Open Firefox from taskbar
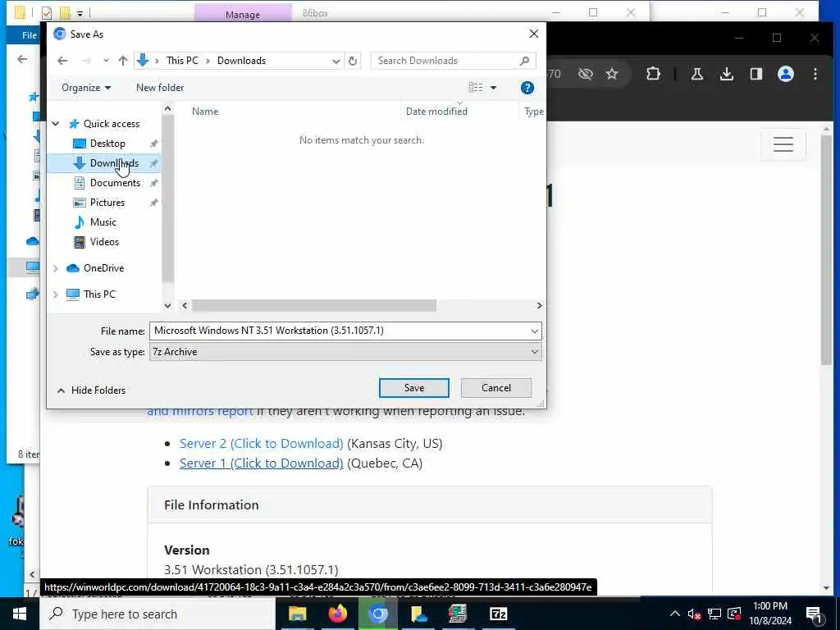This screenshot has height=630, width=840. pos(337,614)
